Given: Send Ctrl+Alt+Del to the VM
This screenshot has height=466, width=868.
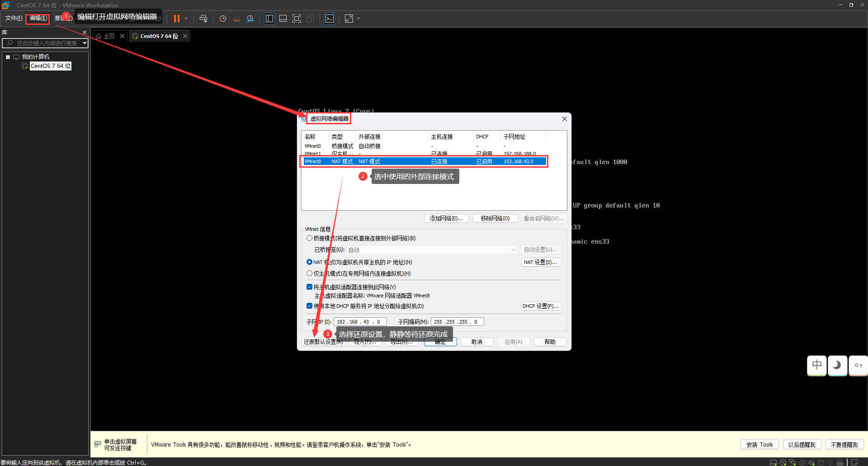Looking at the screenshot, I should [203, 19].
